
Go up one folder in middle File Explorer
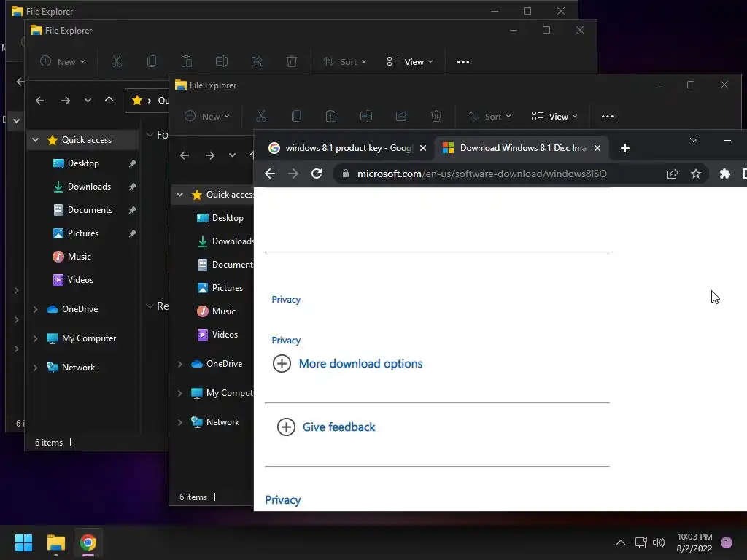pos(109,101)
